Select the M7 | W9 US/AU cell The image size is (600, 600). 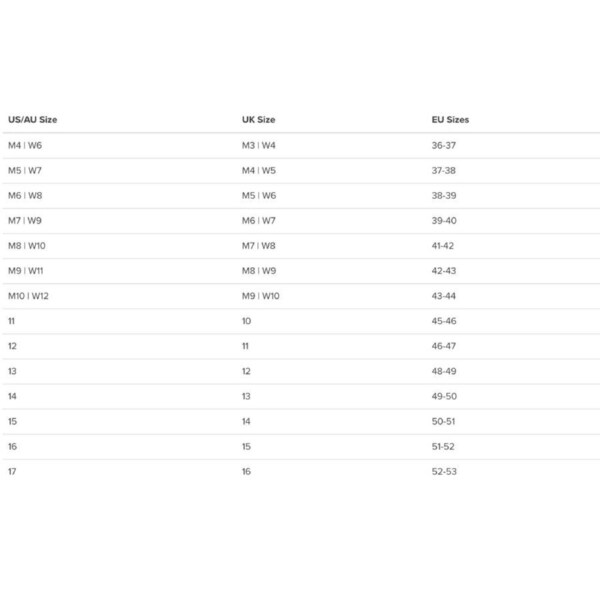25,220
